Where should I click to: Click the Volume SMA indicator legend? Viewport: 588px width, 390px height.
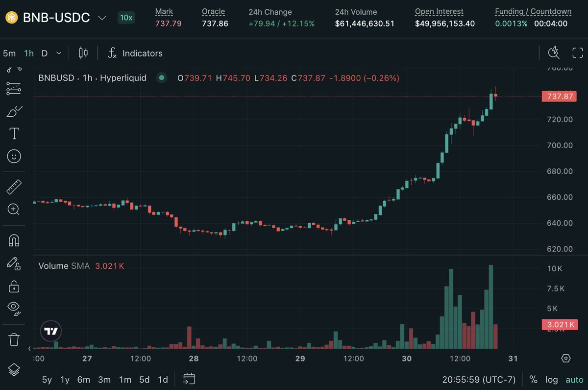point(64,266)
